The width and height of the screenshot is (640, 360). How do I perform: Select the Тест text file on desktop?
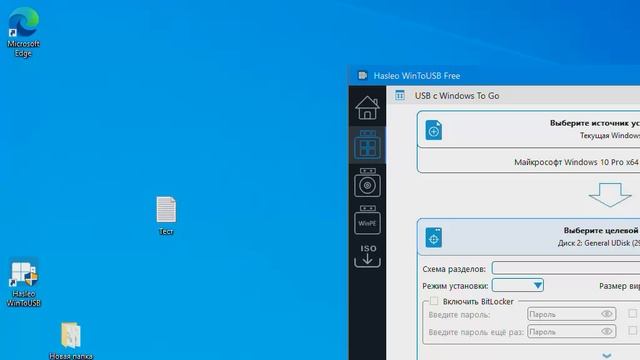[166, 216]
